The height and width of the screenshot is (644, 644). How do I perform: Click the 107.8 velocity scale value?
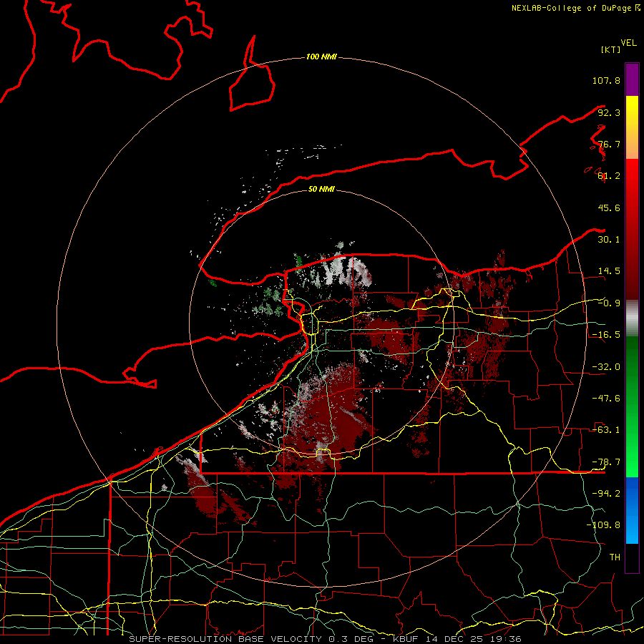click(x=606, y=80)
